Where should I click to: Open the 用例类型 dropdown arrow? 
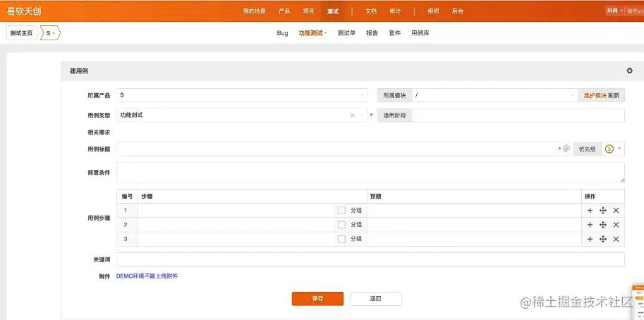click(x=362, y=116)
